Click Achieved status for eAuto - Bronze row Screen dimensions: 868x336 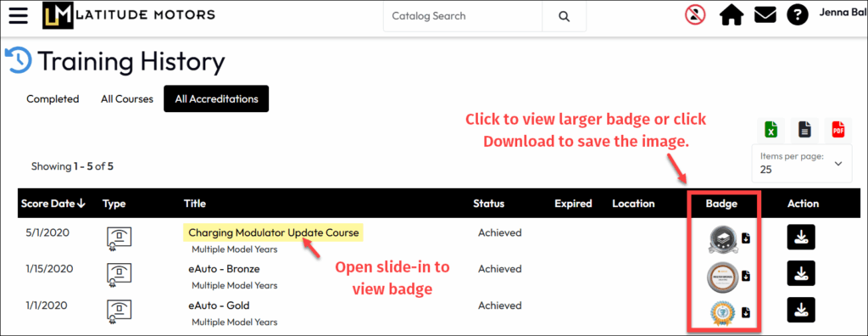(500, 269)
